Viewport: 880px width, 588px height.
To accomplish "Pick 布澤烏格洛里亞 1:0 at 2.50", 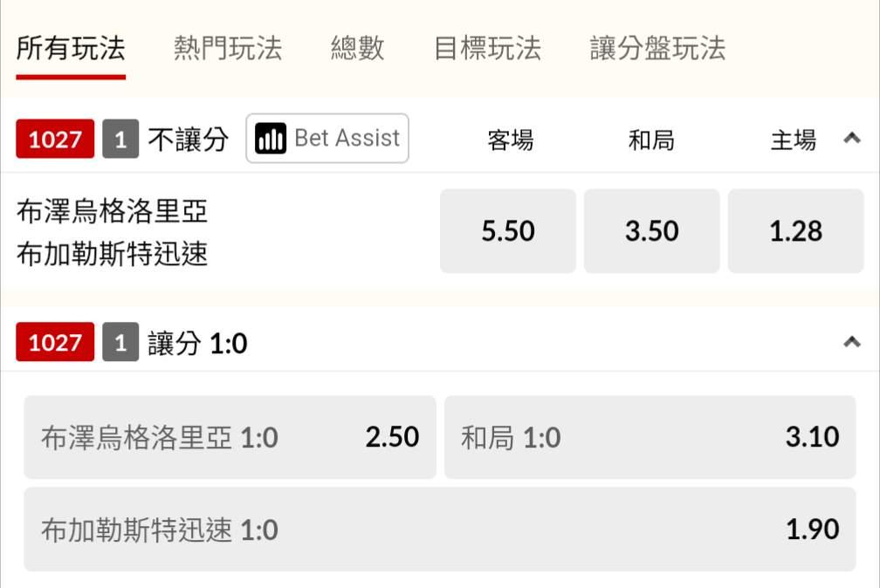I will pos(230,437).
